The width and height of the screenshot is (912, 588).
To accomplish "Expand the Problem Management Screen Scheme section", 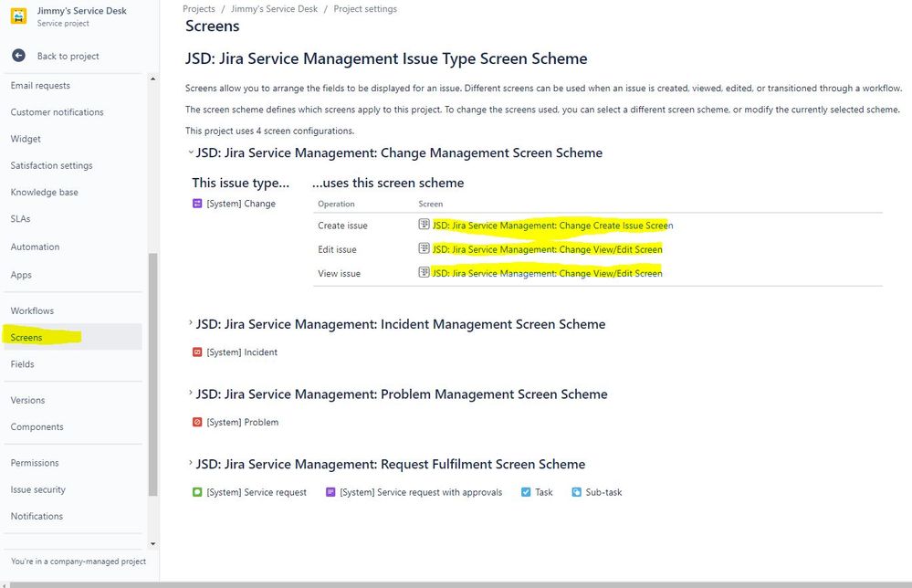I will click(x=190, y=393).
